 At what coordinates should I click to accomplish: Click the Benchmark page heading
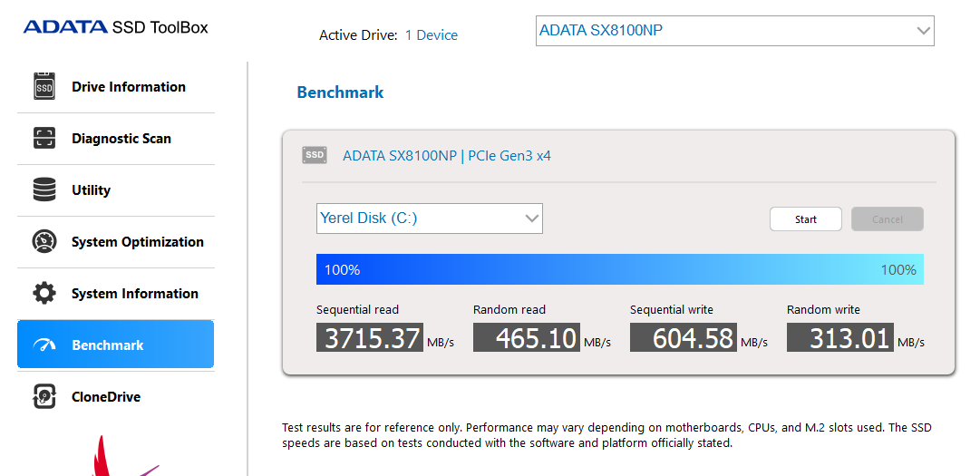(x=340, y=92)
